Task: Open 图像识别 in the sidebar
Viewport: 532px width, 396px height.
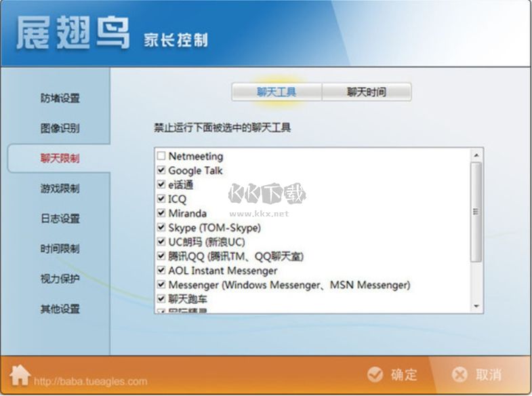Action: pyautogui.click(x=60, y=128)
